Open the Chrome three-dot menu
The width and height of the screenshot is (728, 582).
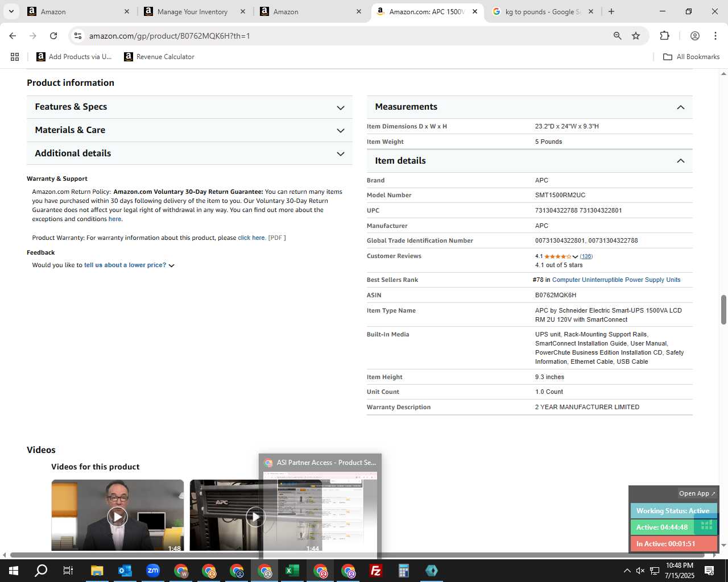pos(715,36)
